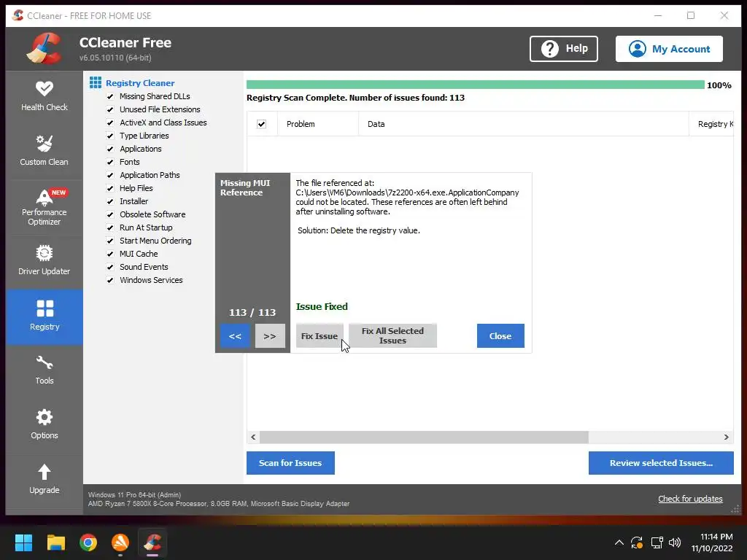This screenshot has height=560, width=747.
Task: Sort by the Problem column header
Action: coord(318,124)
